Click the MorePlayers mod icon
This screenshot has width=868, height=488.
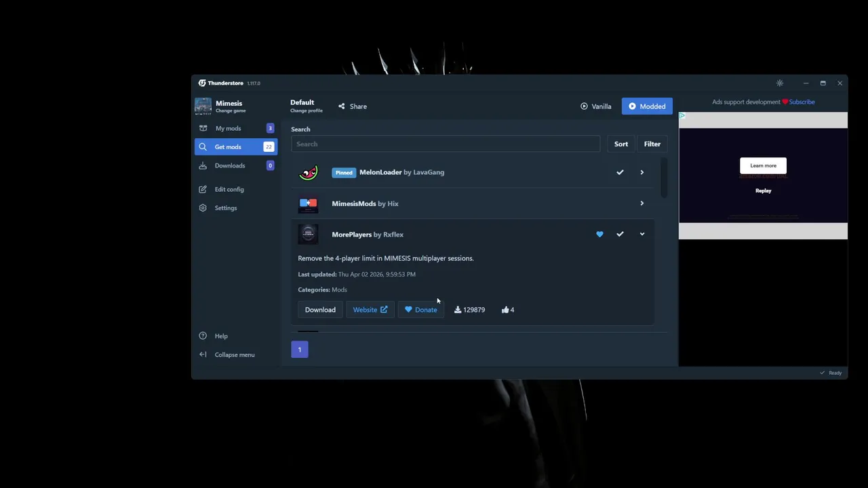308,235
